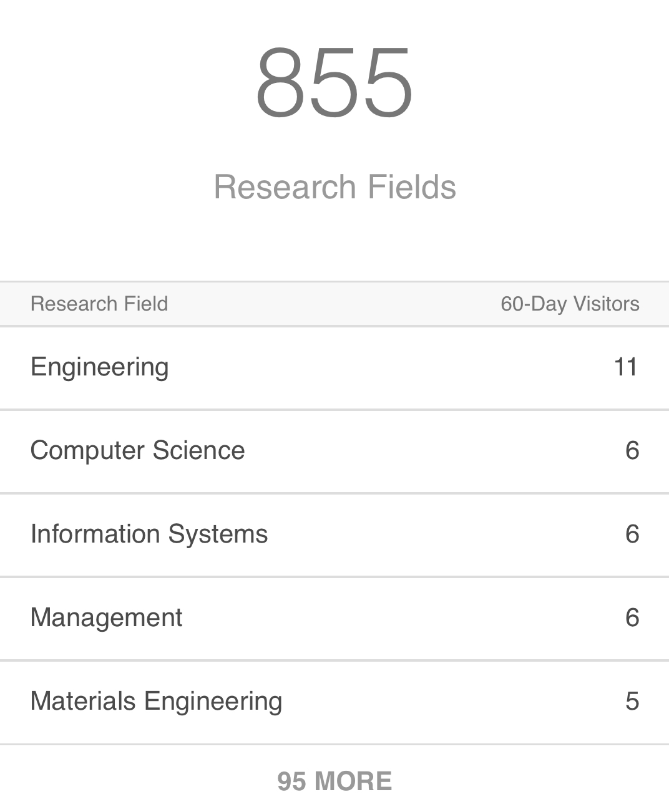
Task: Sort by 60-Day Visitors column header
Action: pos(569,304)
